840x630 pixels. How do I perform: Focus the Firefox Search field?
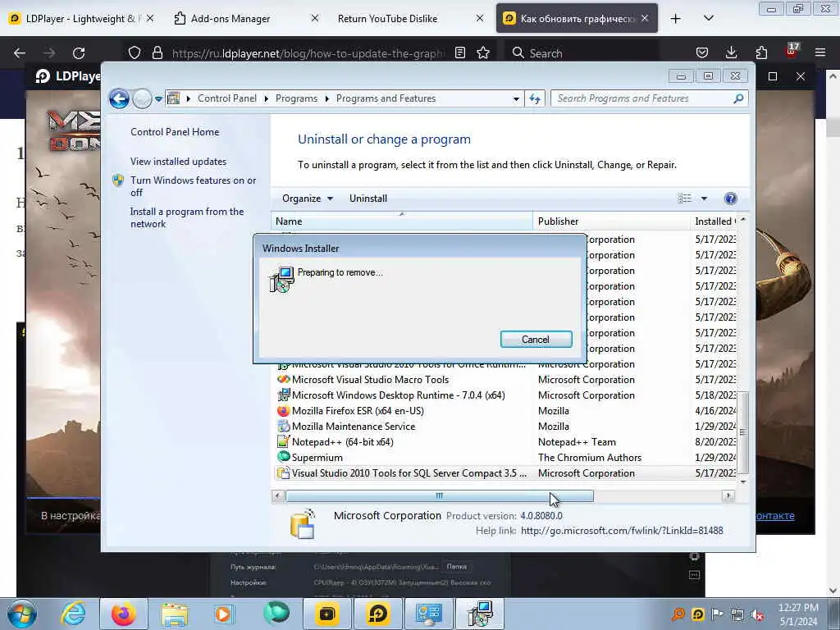(582, 53)
